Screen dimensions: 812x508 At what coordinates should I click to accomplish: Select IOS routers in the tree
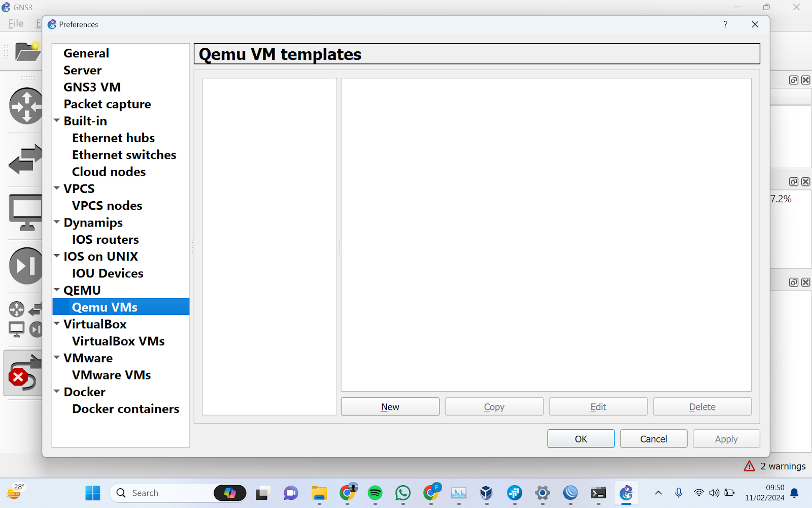pyautogui.click(x=105, y=239)
